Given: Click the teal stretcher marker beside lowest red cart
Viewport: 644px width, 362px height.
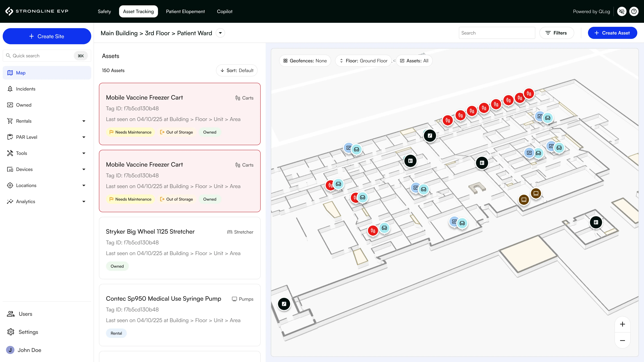Looking at the screenshot, I should [x=384, y=228].
